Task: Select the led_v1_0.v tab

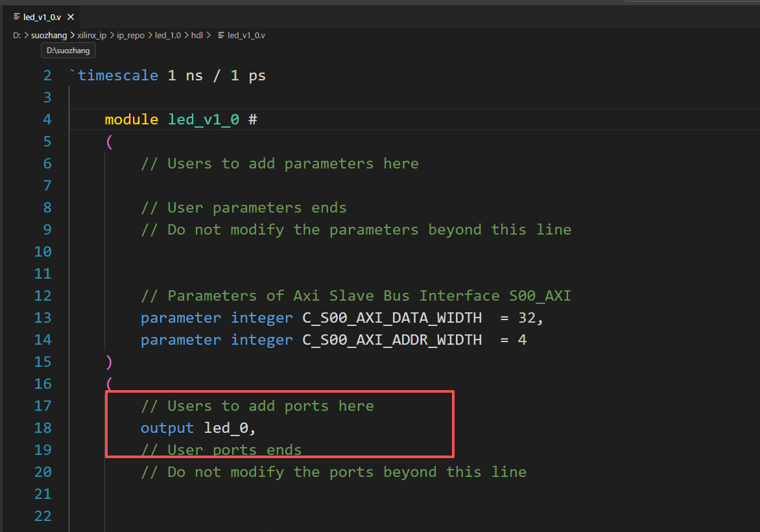Action: click(x=42, y=17)
